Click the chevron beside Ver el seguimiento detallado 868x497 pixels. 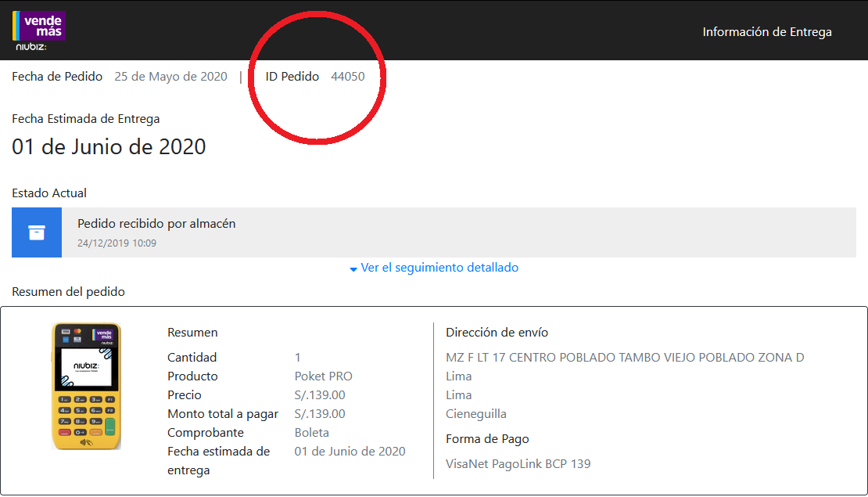click(353, 268)
